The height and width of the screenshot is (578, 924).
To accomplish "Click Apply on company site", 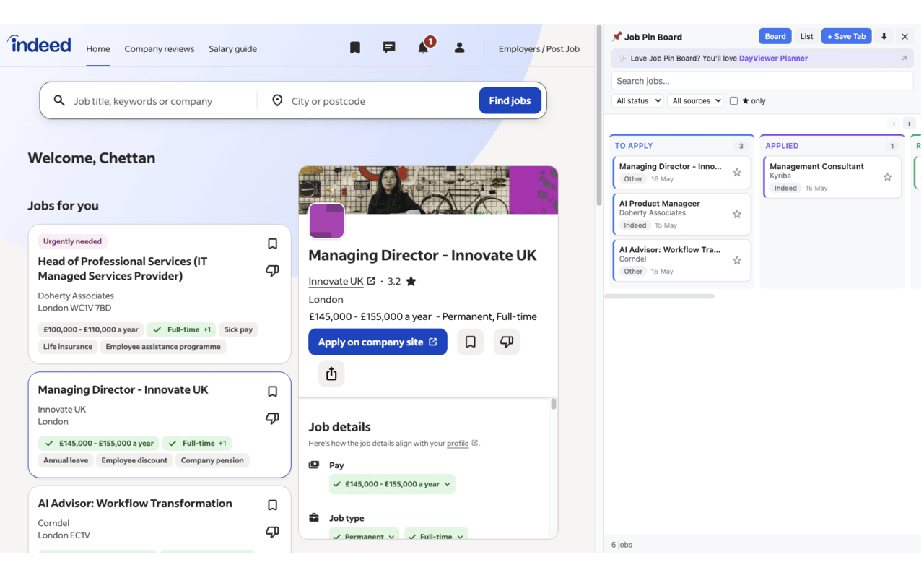I will tap(378, 342).
